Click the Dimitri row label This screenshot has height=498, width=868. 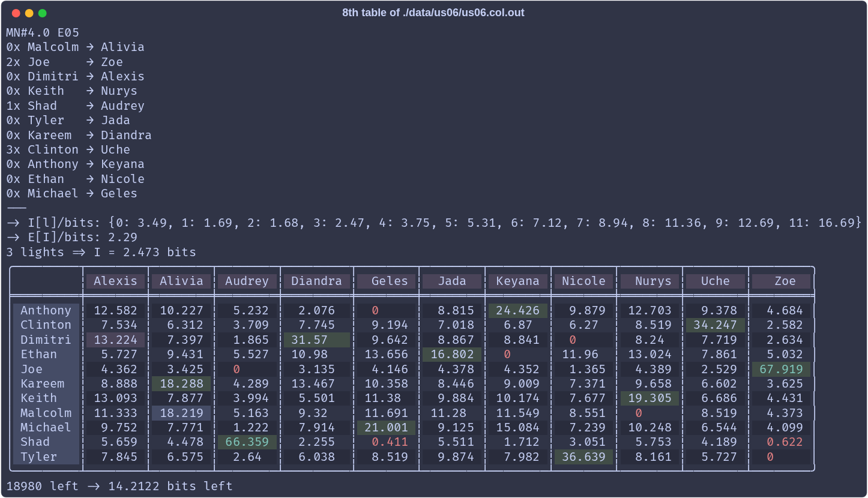[46, 340]
